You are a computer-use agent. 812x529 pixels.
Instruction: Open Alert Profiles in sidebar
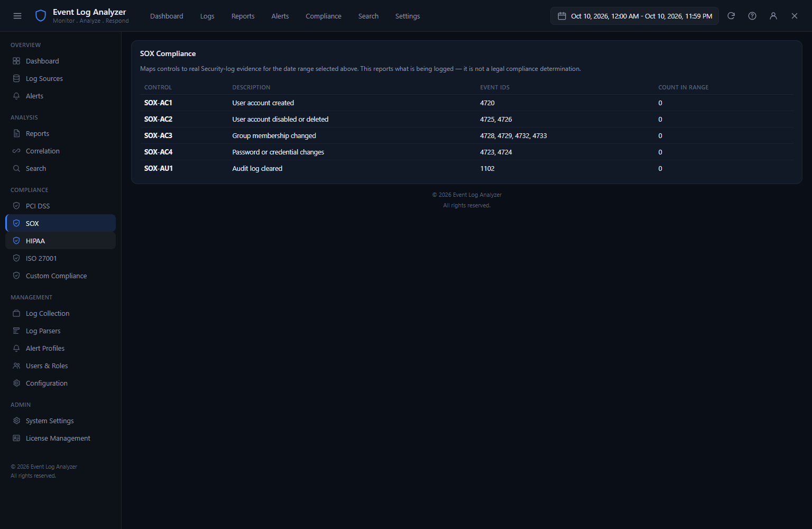pyautogui.click(x=60, y=348)
